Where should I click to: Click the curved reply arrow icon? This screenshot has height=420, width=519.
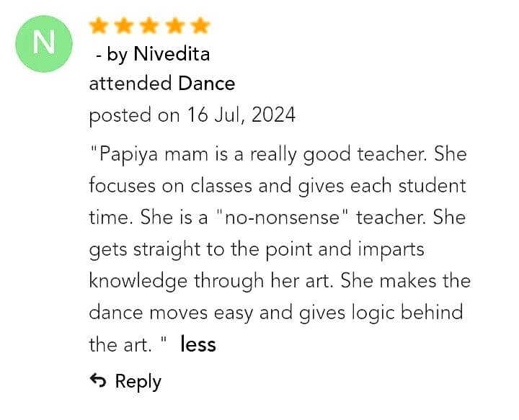[98, 381]
